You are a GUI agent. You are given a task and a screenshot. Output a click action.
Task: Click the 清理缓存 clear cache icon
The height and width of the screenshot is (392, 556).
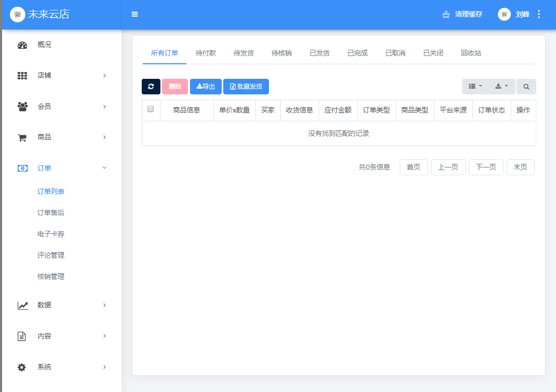[446, 15]
